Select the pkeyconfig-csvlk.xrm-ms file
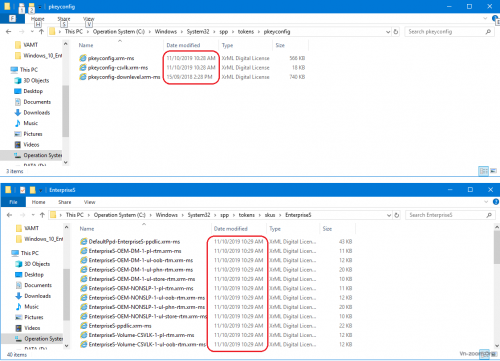The image size is (500, 361). (x=118, y=68)
